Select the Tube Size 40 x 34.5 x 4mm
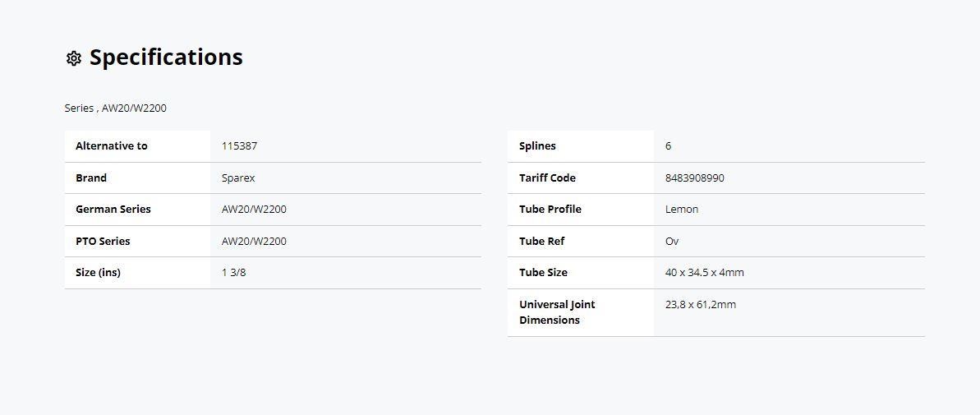Image resolution: width=980 pixels, height=415 pixels. [704, 273]
